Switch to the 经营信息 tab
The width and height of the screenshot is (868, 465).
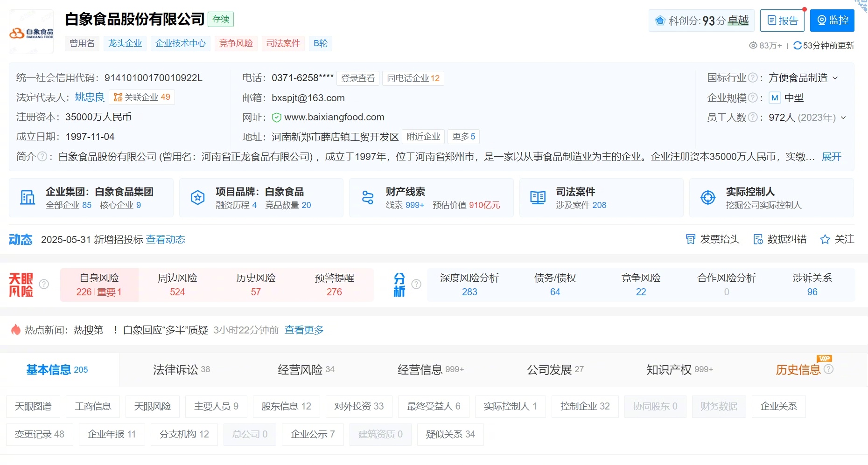pos(431,369)
